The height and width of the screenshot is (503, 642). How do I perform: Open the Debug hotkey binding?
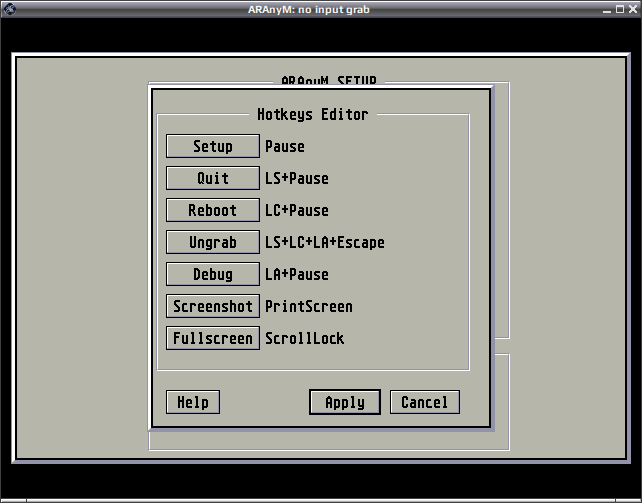pos(212,274)
